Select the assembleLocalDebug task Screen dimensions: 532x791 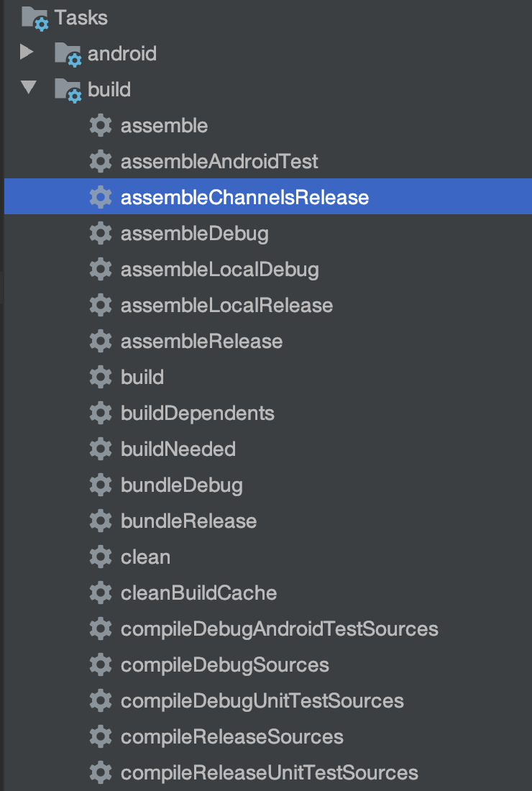click(220, 270)
